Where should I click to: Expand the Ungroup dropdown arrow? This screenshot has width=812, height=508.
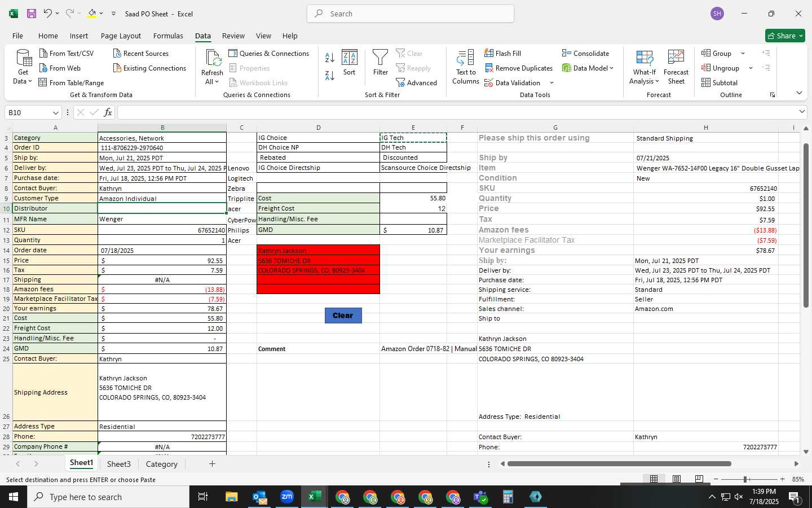[751, 68]
